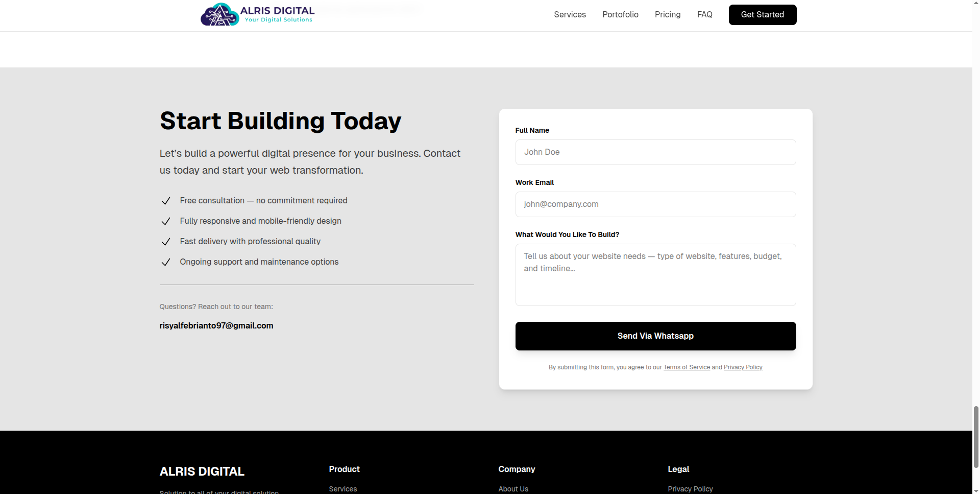980x494 pixels.
Task: Click into the Work Email field
Action: 655,204
